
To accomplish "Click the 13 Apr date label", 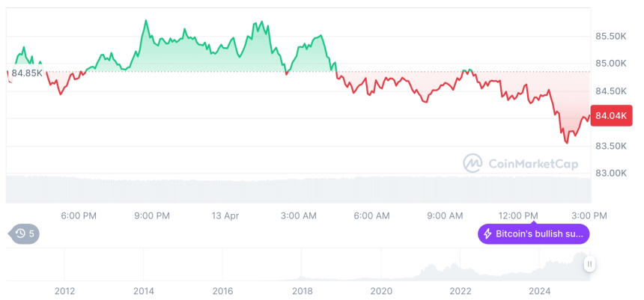I will 225,215.
